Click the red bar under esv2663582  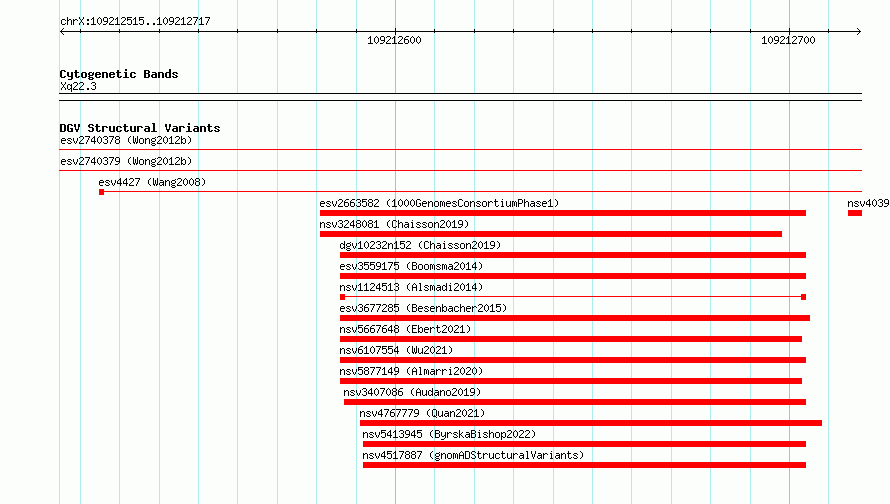(x=562, y=213)
